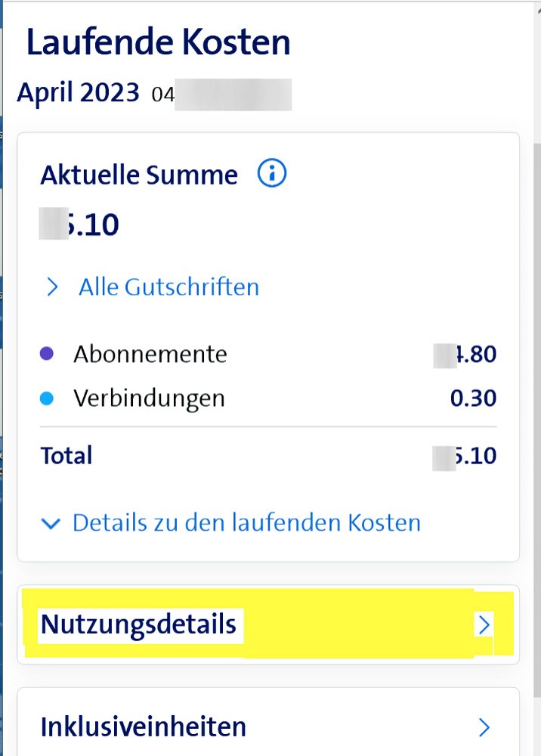Click the blue dot next to Verbindungen

coord(47,398)
